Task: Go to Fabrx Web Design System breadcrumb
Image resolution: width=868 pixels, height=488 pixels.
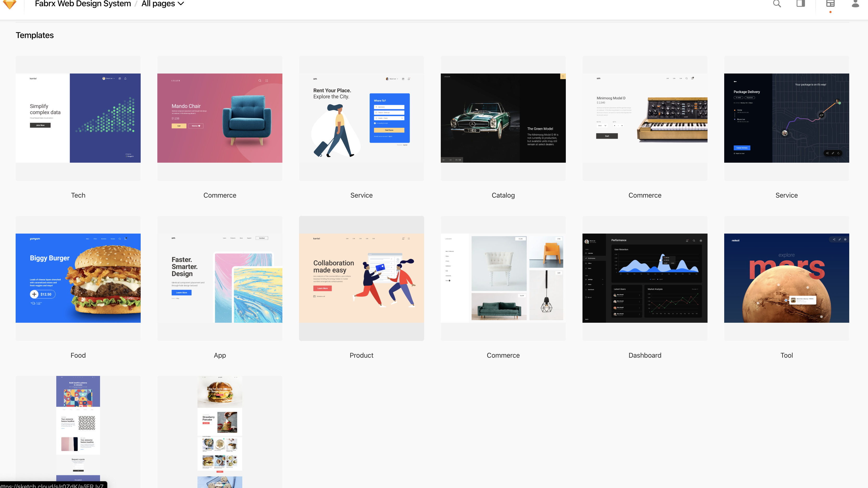Action: pos(83,4)
